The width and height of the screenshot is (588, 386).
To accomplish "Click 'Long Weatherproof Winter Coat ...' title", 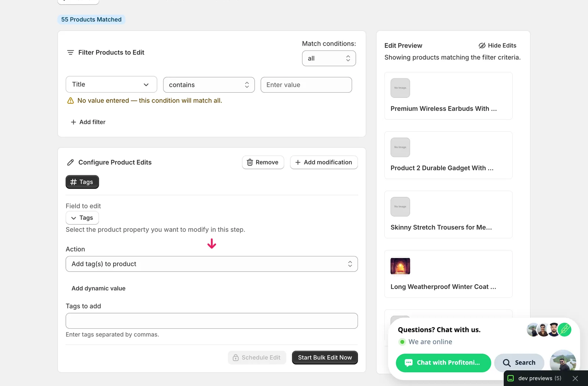I will (443, 287).
